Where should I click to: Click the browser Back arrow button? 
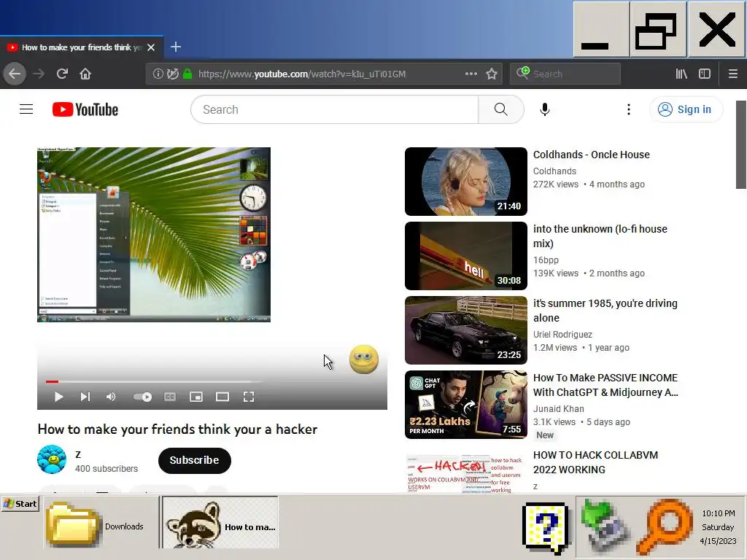click(15, 74)
